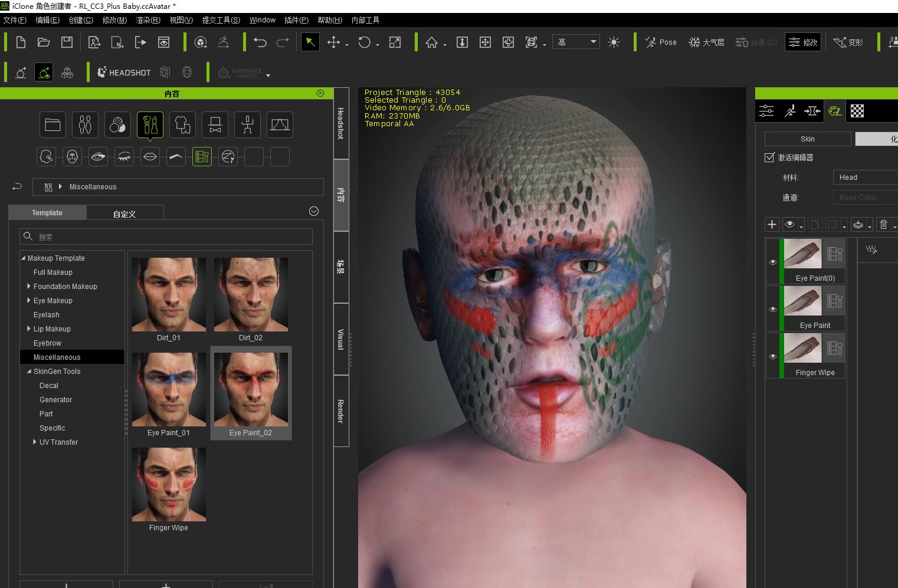Open the 编辑(E) menu
898x588 pixels.
coord(47,20)
